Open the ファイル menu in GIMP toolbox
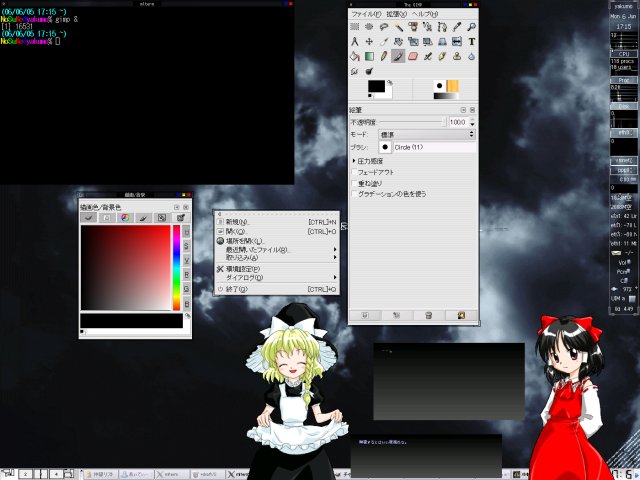Viewport: 640px width, 480px height. pos(366,14)
